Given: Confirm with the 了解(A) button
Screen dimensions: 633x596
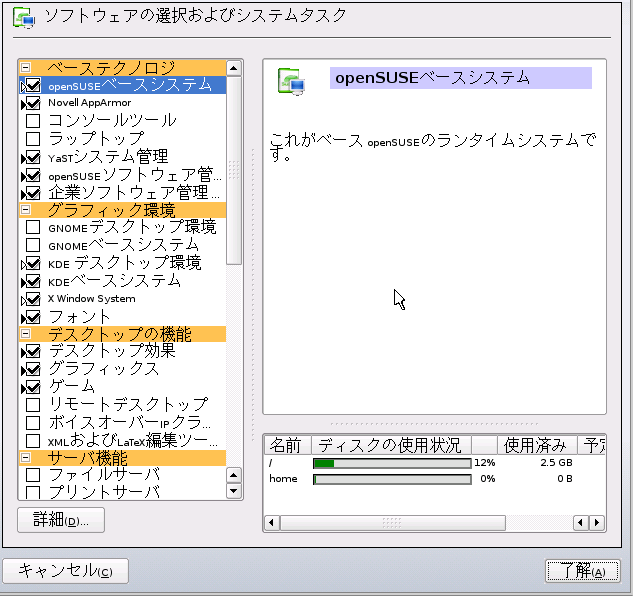Looking at the screenshot, I should pyautogui.click(x=583, y=571).
